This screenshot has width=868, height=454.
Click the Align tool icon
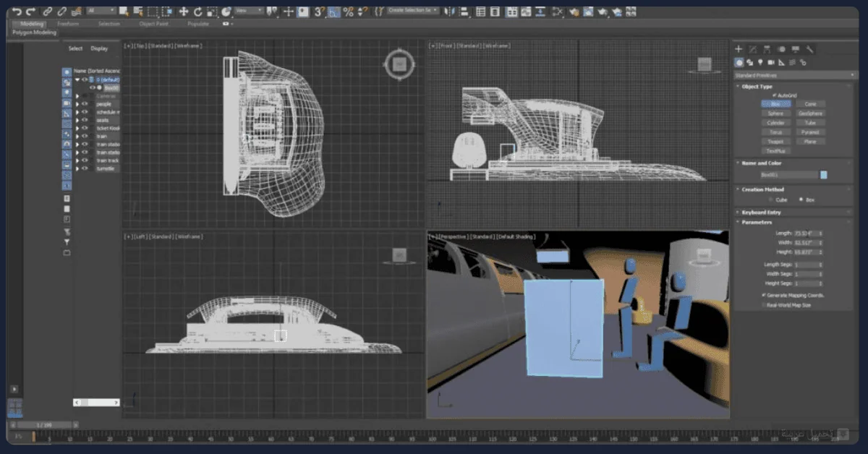[464, 12]
